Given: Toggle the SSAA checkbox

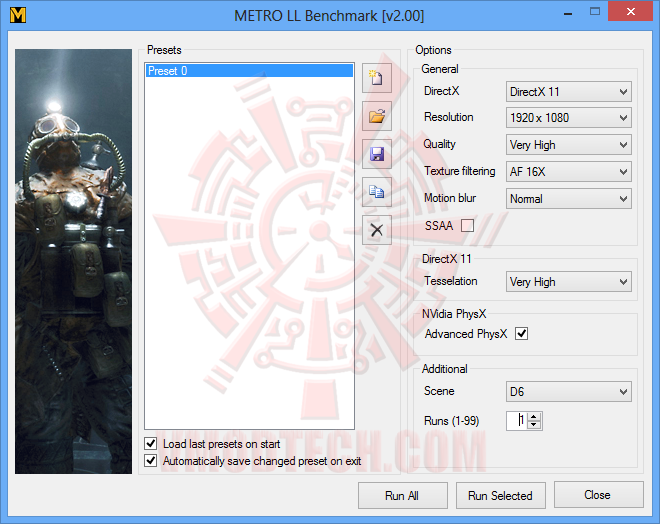Looking at the screenshot, I should point(467,226).
